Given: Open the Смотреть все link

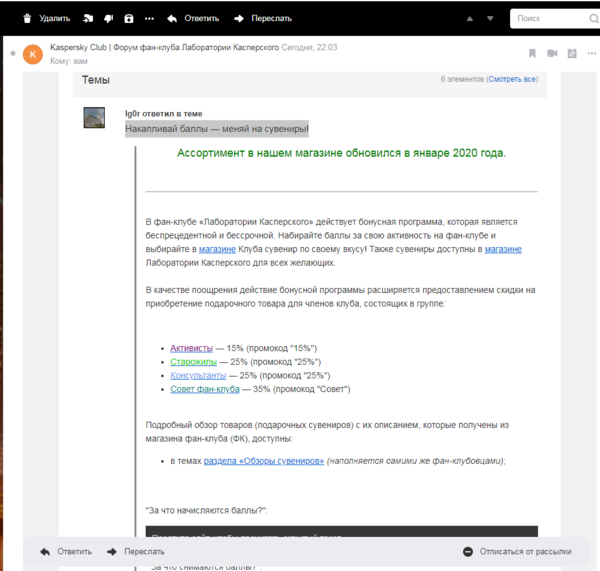Looking at the screenshot, I should point(512,79).
